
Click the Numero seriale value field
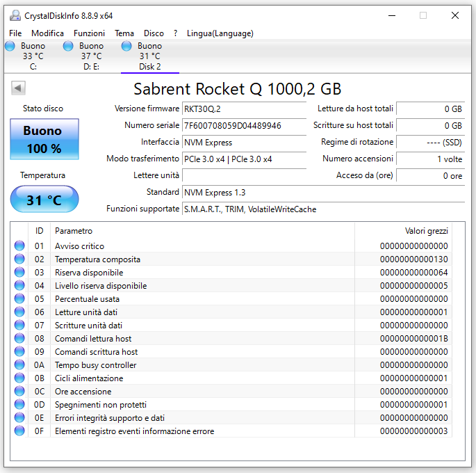[244, 126]
